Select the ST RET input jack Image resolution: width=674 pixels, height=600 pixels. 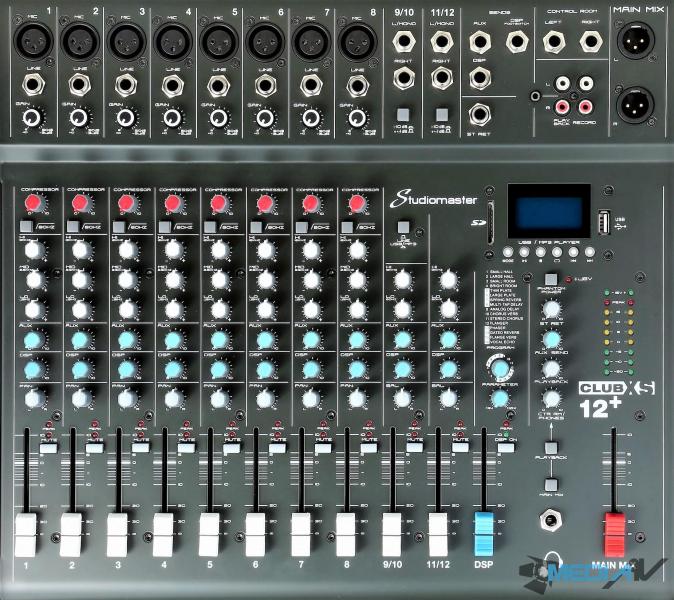(x=480, y=114)
